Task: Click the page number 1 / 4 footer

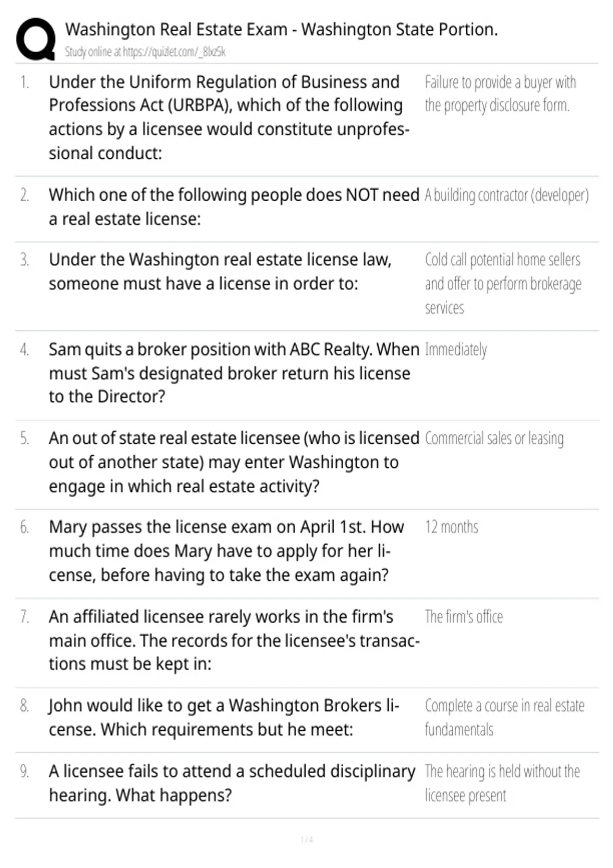Action: (306, 839)
